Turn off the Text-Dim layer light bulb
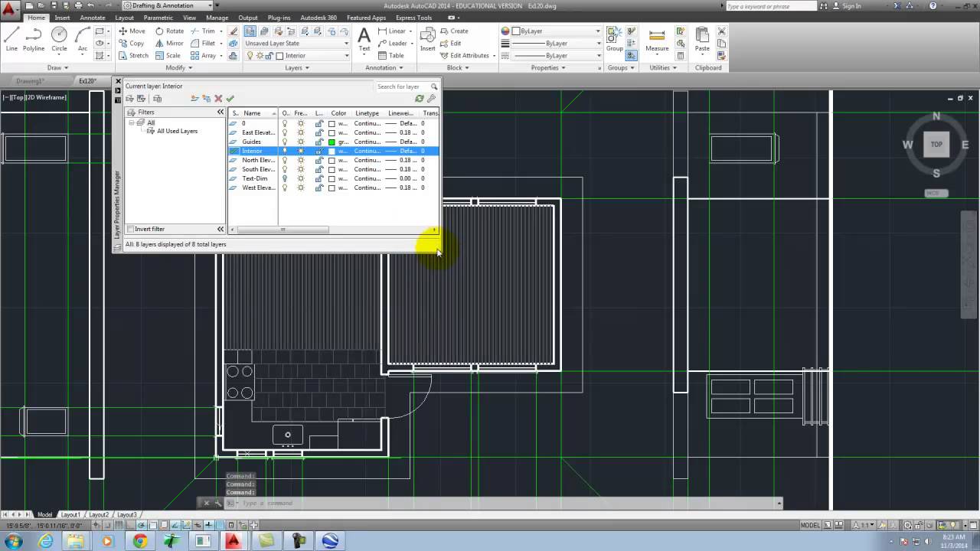 pyautogui.click(x=284, y=178)
